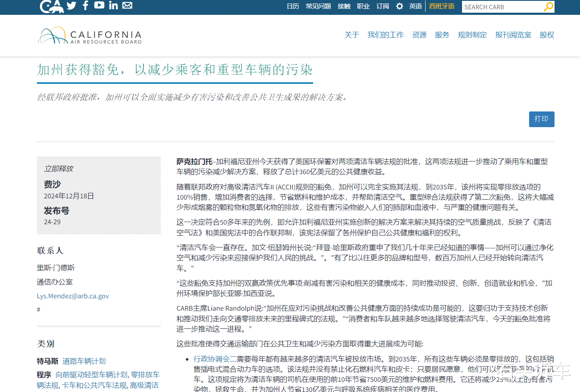Switch language to 英语
The width and height of the screenshot is (580, 392).
[x=415, y=6]
